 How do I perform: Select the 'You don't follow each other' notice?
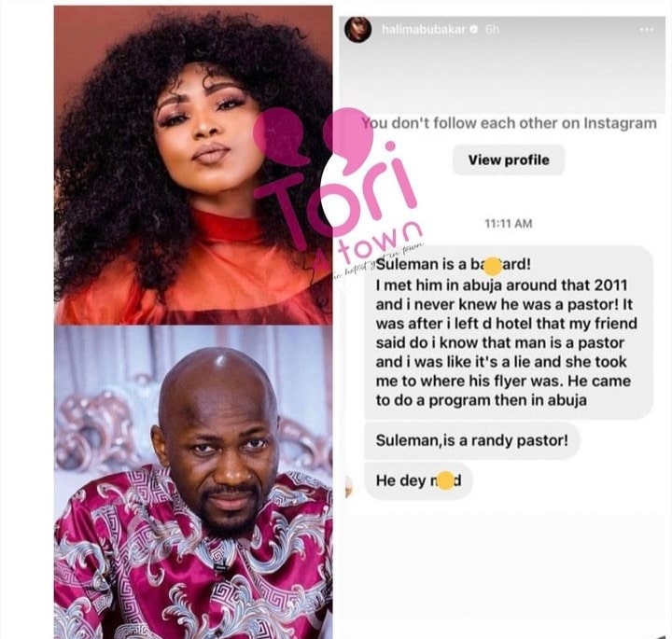click(510, 123)
